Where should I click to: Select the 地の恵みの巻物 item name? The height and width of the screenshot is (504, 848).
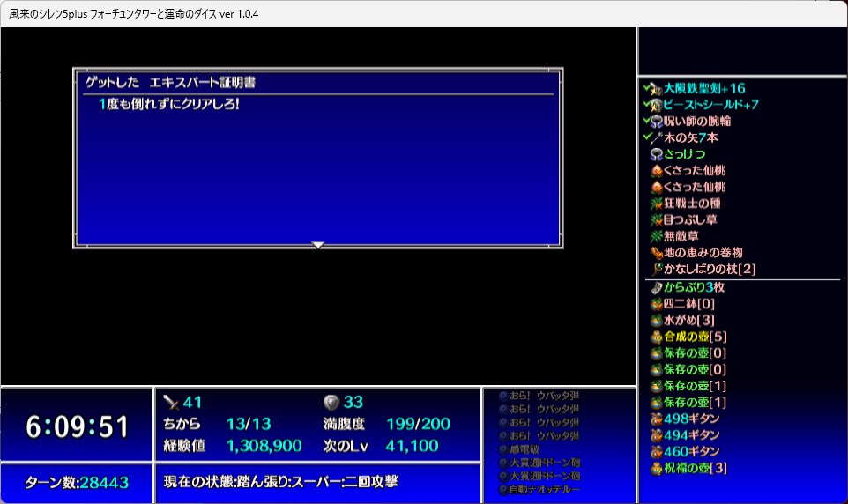[703, 253]
